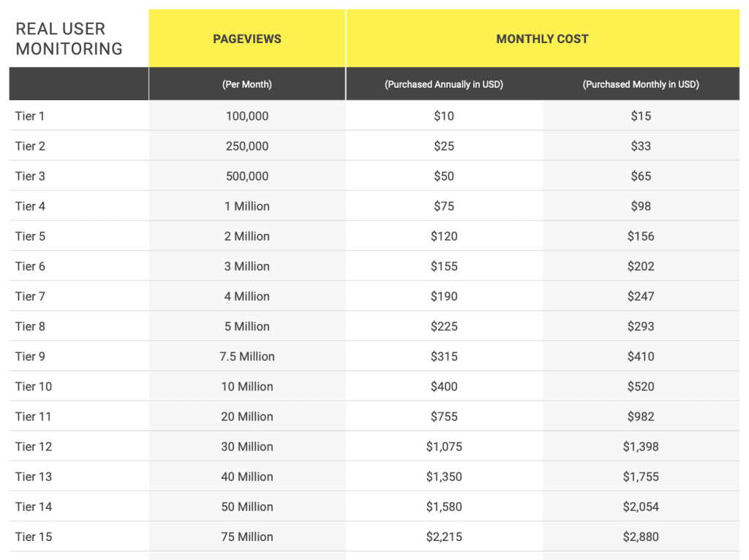Select the Pageviews column header

(x=247, y=39)
